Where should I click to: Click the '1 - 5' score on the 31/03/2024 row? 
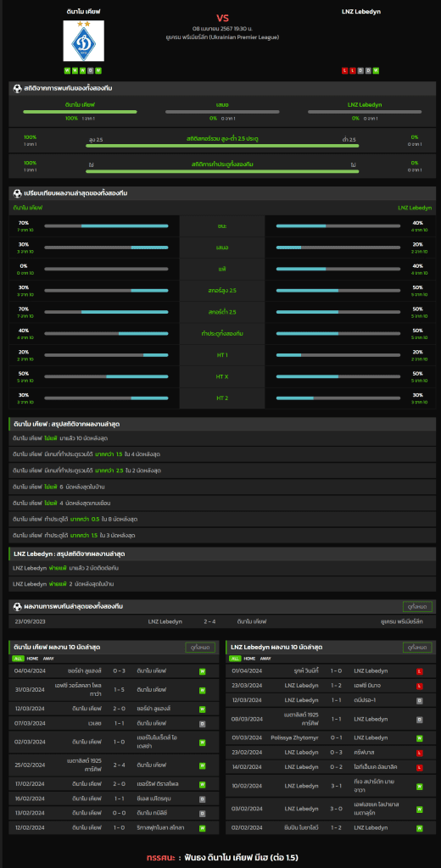[119, 690]
